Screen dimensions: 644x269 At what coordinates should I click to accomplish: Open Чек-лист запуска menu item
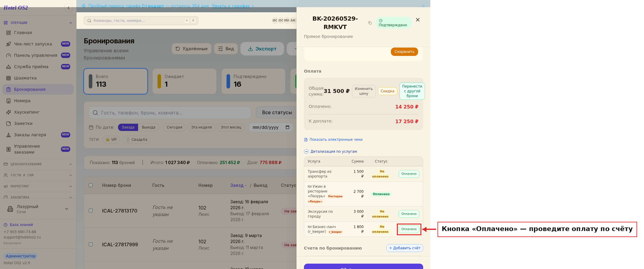click(x=38, y=44)
